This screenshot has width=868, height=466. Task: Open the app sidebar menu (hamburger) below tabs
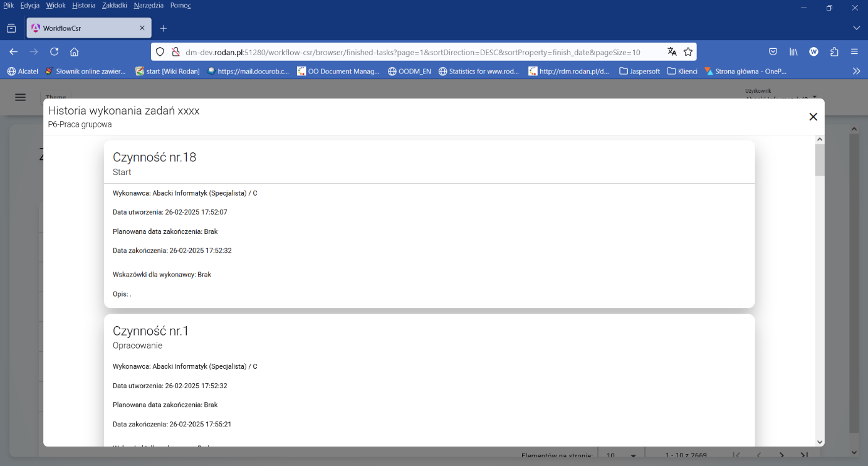click(x=20, y=97)
